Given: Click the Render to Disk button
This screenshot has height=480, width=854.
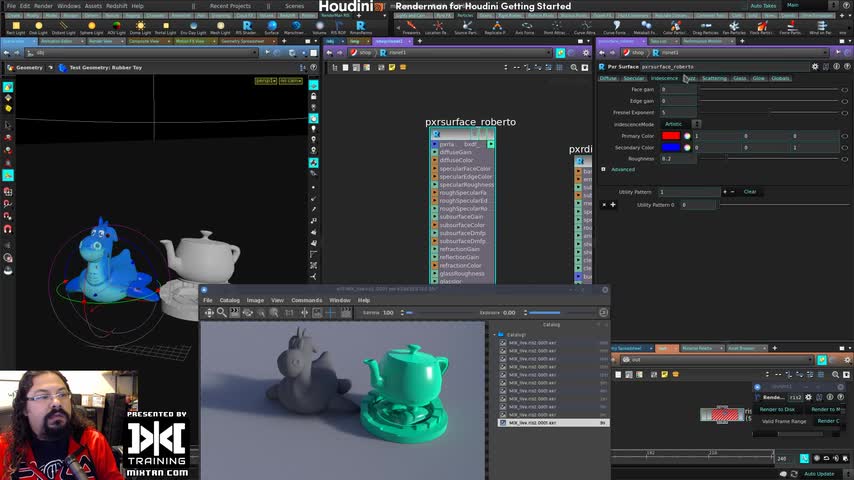Looking at the screenshot, I should [x=777, y=409].
